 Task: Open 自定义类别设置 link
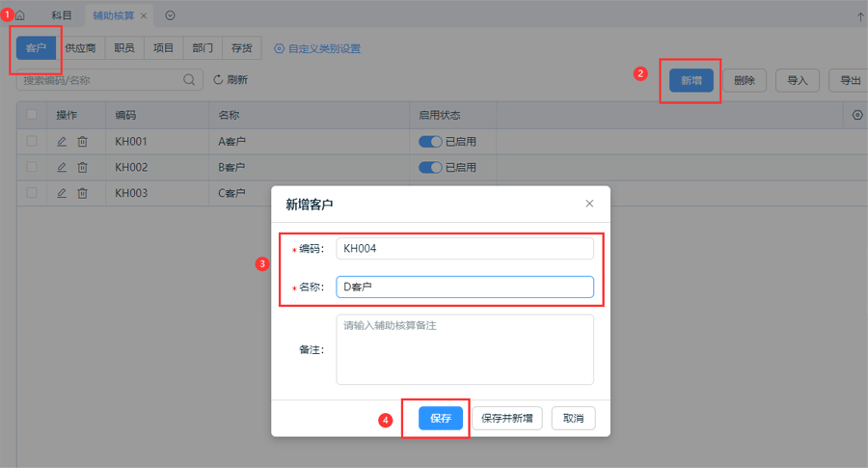click(x=317, y=48)
